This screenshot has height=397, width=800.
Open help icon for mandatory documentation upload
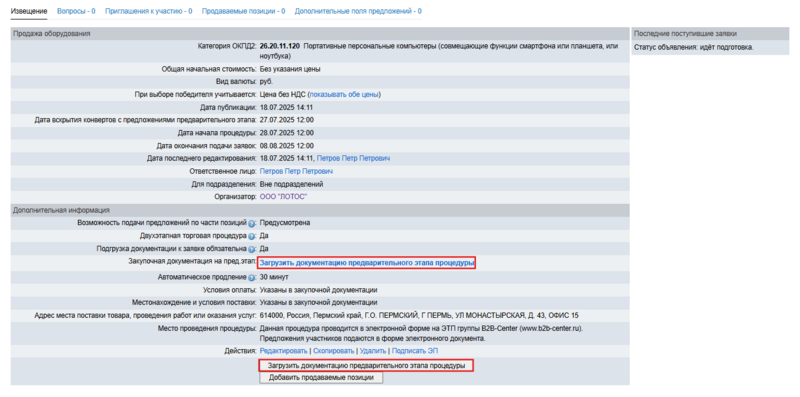[252, 249]
